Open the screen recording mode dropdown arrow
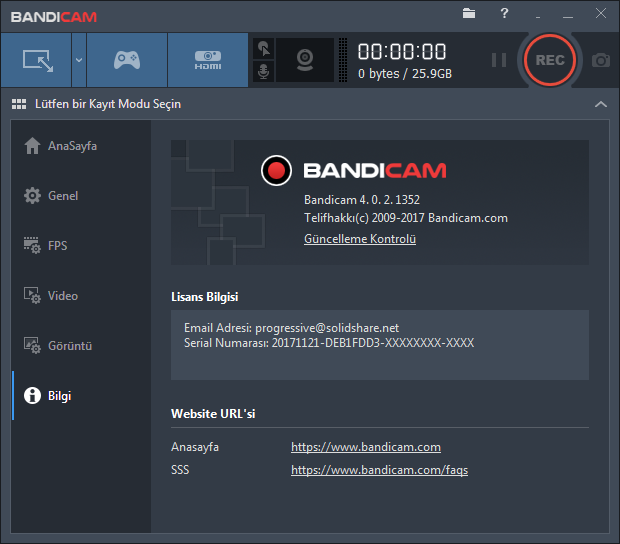Screen dimensions: 620x544 pyautogui.click(x=79, y=60)
